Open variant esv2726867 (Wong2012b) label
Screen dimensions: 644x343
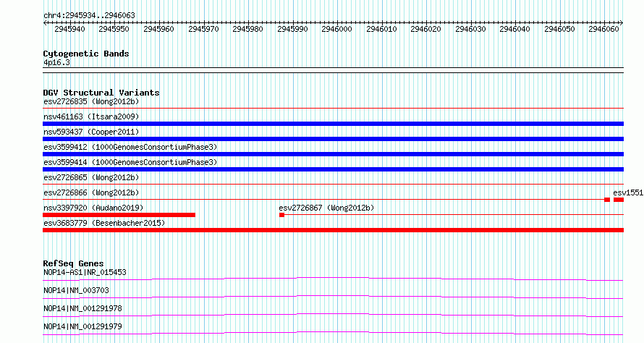click(326, 208)
